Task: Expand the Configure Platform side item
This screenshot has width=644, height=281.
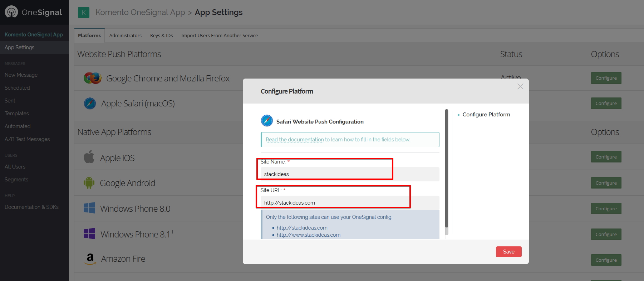Action: (484, 115)
